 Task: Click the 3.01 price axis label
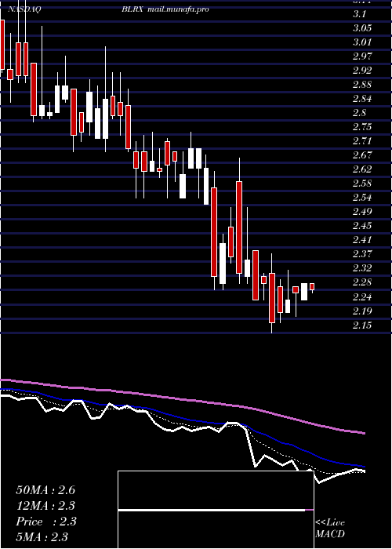362,42
